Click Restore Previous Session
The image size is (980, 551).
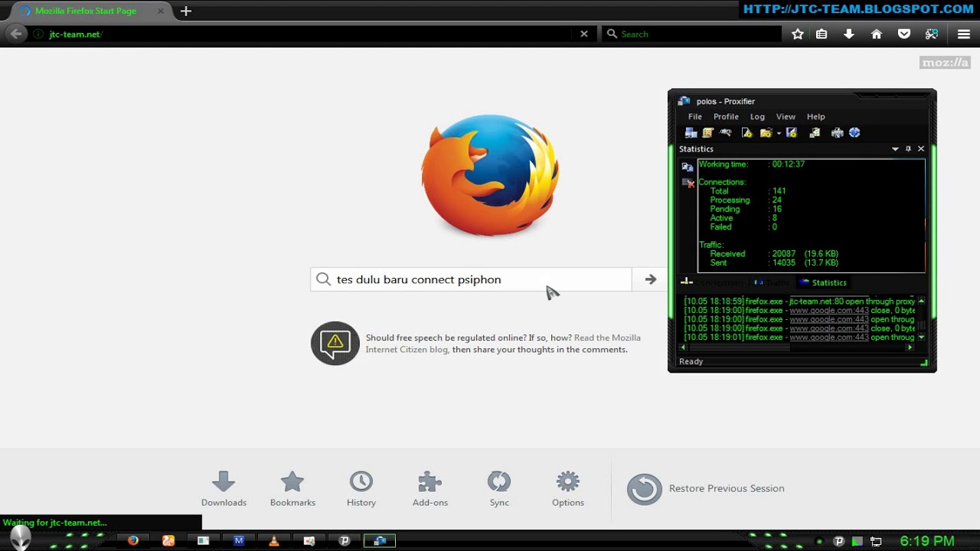pos(706,488)
